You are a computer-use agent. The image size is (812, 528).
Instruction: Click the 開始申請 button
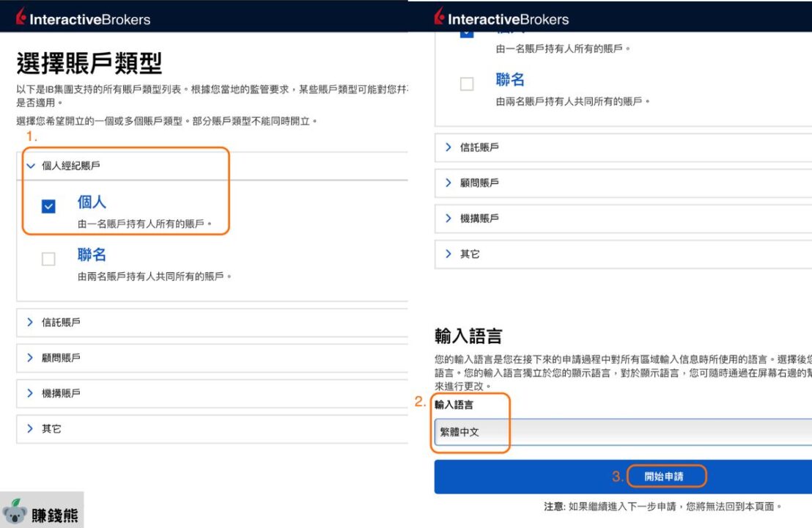[624, 476]
